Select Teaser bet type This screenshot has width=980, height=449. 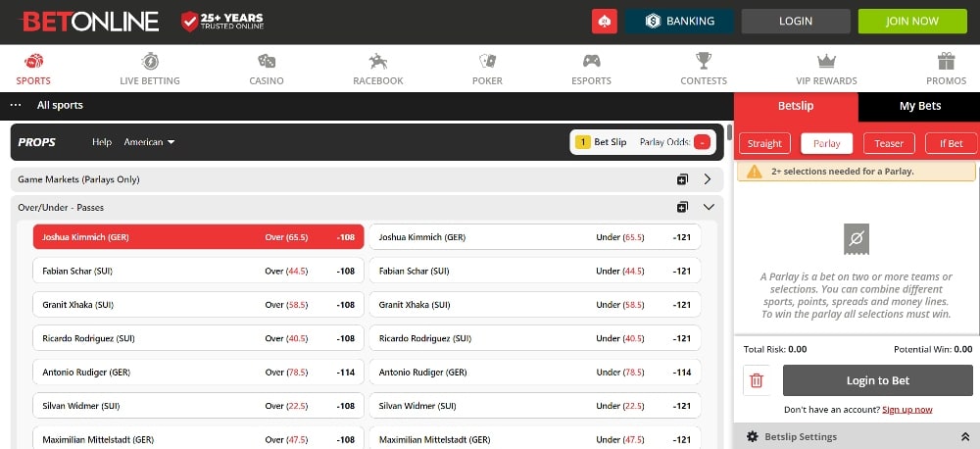click(889, 143)
